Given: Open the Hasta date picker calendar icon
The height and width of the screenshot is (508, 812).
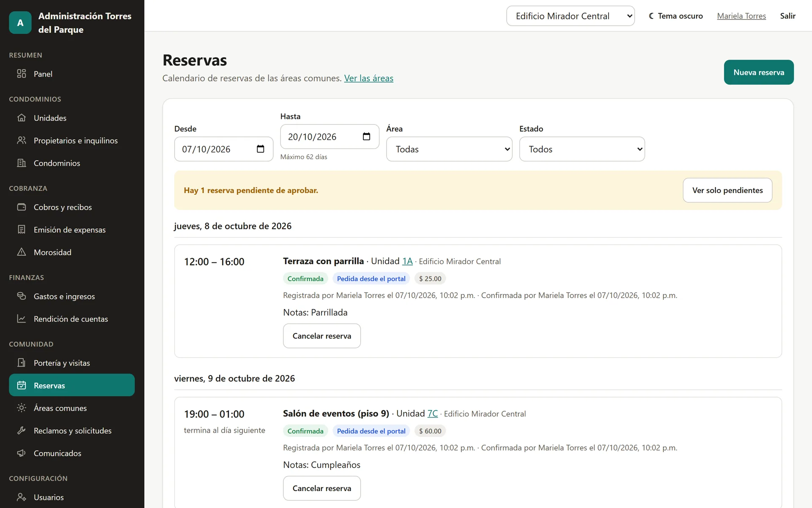Looking at the screenshot, I should click(367, 137).
